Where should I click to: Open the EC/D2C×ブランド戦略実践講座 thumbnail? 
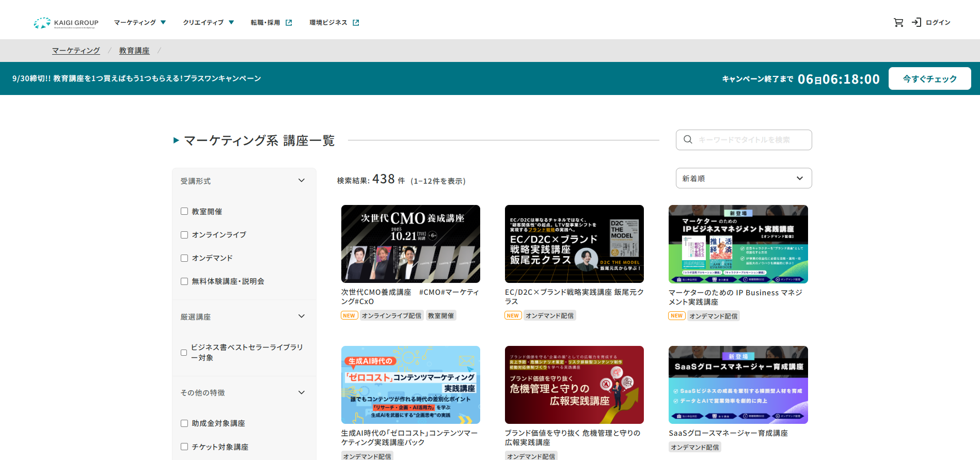click(574, 244)
